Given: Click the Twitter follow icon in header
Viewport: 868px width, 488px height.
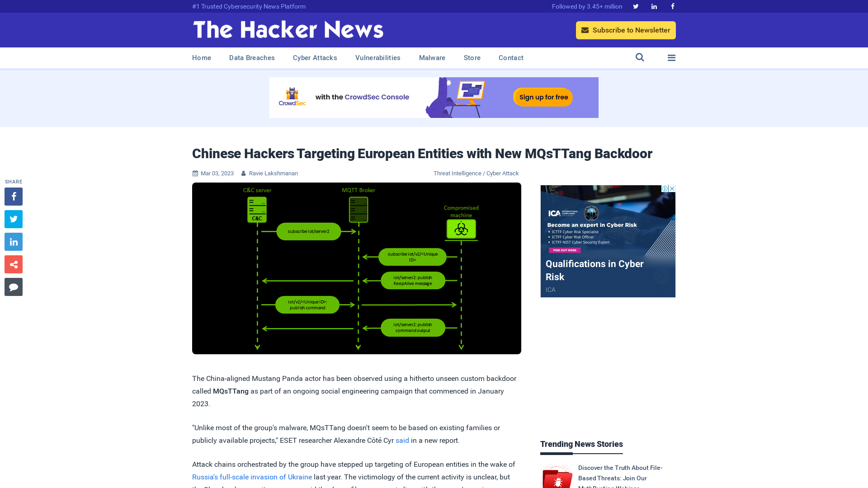Looking at the screenshot, I should pyautogui.click(x=636, y=6).
